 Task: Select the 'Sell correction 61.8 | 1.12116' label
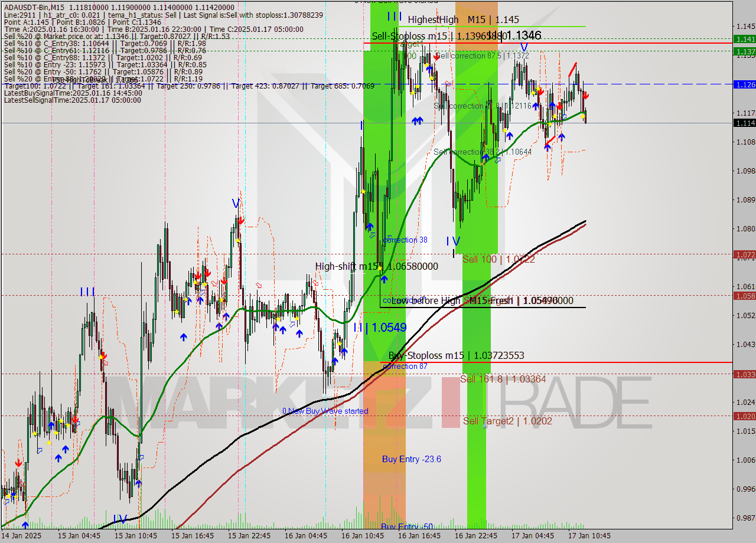483,106
